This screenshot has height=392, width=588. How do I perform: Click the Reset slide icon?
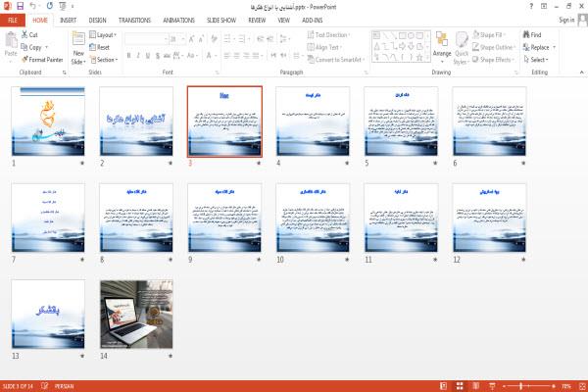tap(93, 47)
